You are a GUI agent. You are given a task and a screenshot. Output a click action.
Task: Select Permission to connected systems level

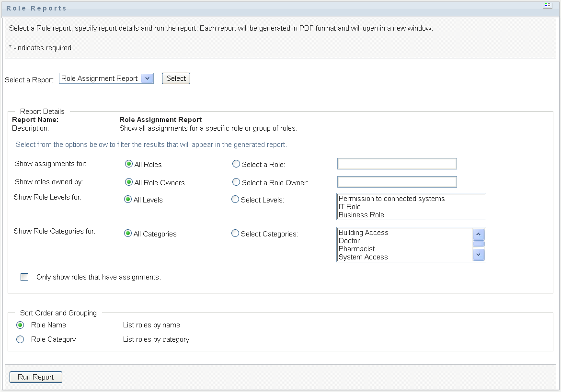(391, 199)
